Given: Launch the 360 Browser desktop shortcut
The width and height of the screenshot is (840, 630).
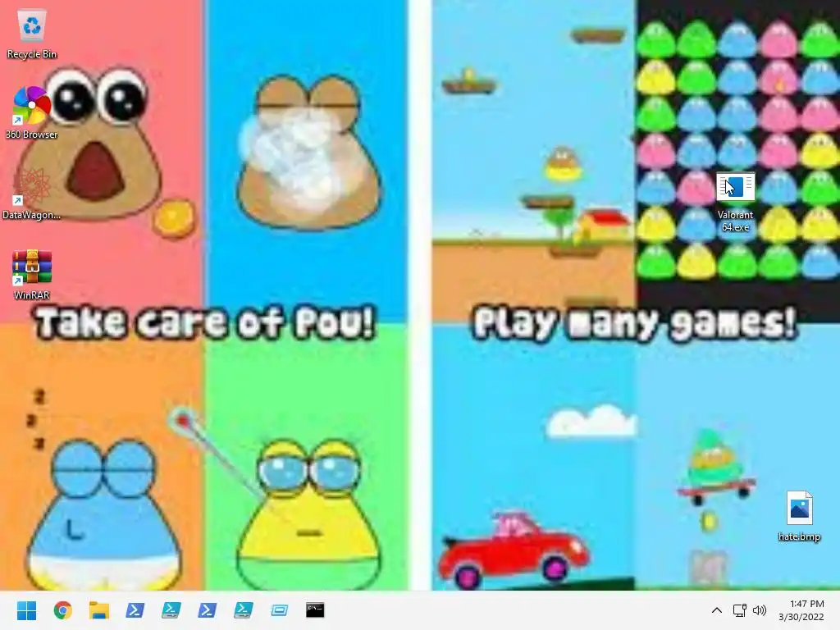Looking at the screenshot, I should click(x=32, y=113).
